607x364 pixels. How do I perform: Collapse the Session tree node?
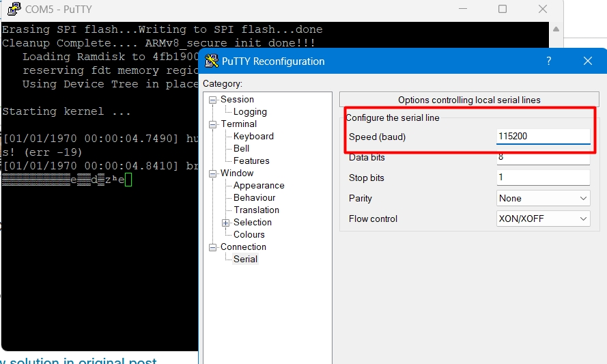213,100
